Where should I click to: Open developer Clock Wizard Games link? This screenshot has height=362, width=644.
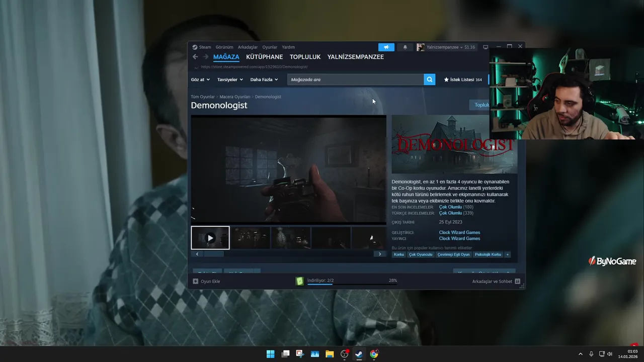coord(459,232)
